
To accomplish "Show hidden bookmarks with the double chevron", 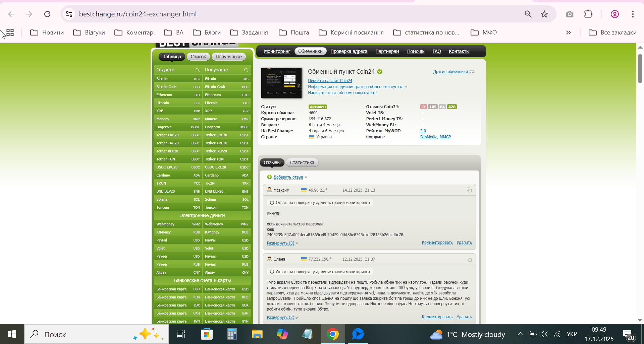I will (x=568, y=32).
